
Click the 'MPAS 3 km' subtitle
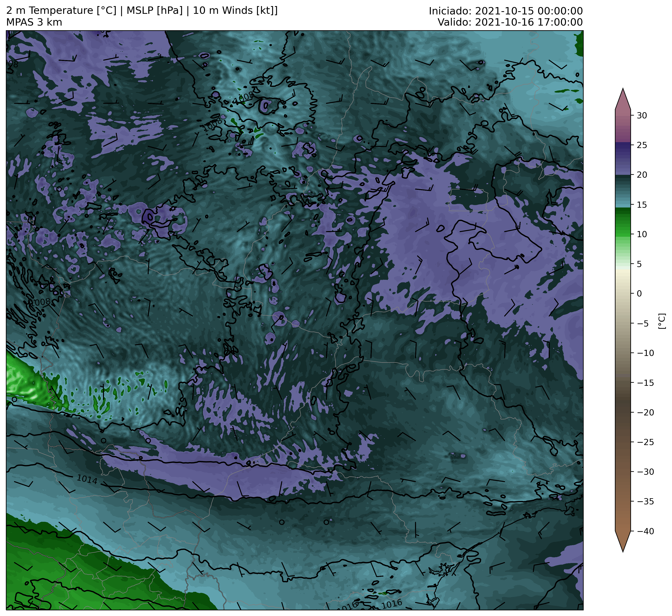(34, 22)
